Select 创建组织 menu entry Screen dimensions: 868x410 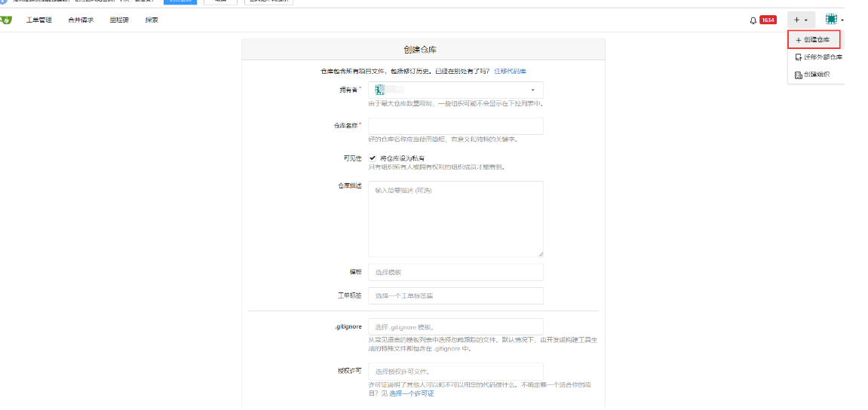(x=812, y=75)
